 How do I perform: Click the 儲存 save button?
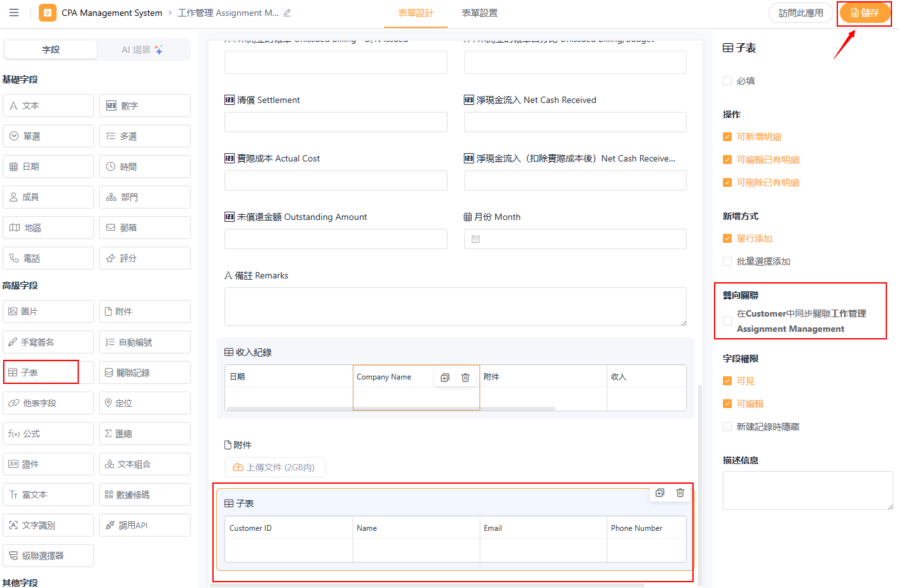865,13
